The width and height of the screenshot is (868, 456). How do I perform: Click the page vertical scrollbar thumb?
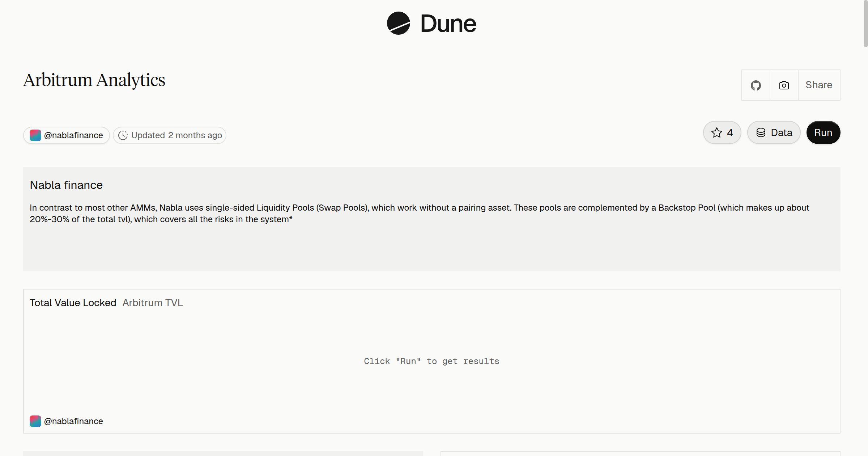(865, 24)
